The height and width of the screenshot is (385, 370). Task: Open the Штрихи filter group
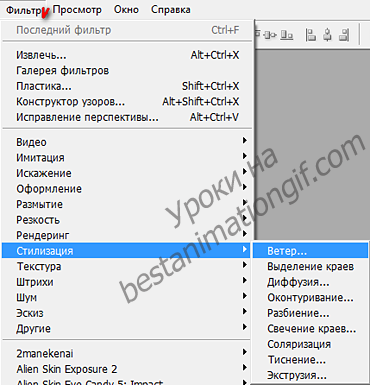pyautogui.click(x=127, y=282)
